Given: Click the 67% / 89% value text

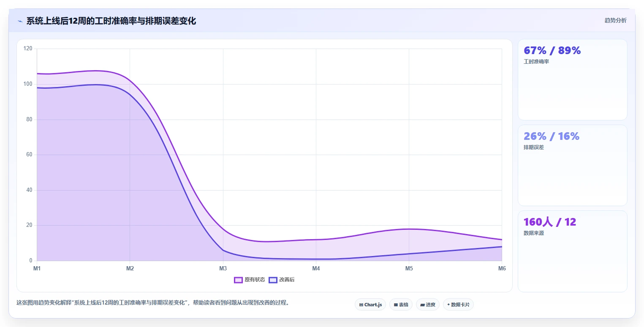Looking at the screenshot, I should [552, 51].
